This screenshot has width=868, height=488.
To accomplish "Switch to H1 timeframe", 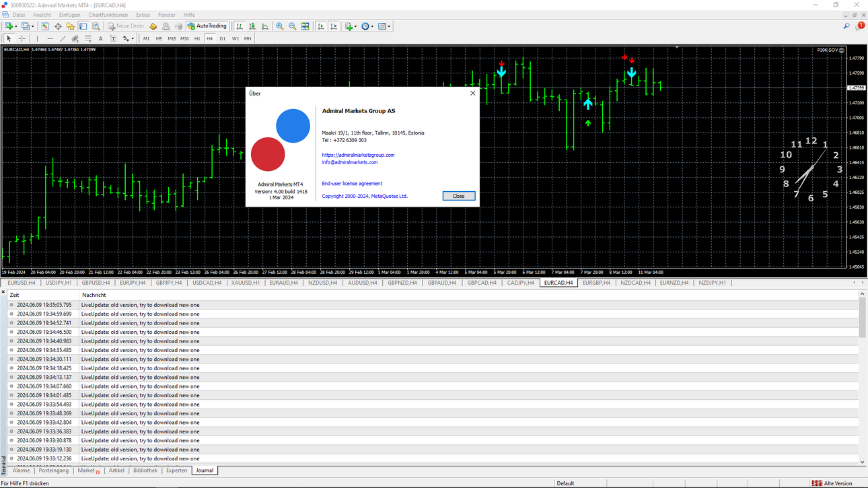I will (197, 38).
